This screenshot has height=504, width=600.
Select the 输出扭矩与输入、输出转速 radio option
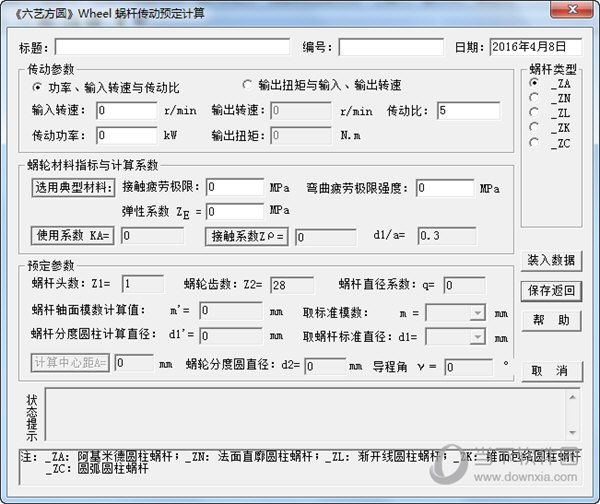click(248, 85)
